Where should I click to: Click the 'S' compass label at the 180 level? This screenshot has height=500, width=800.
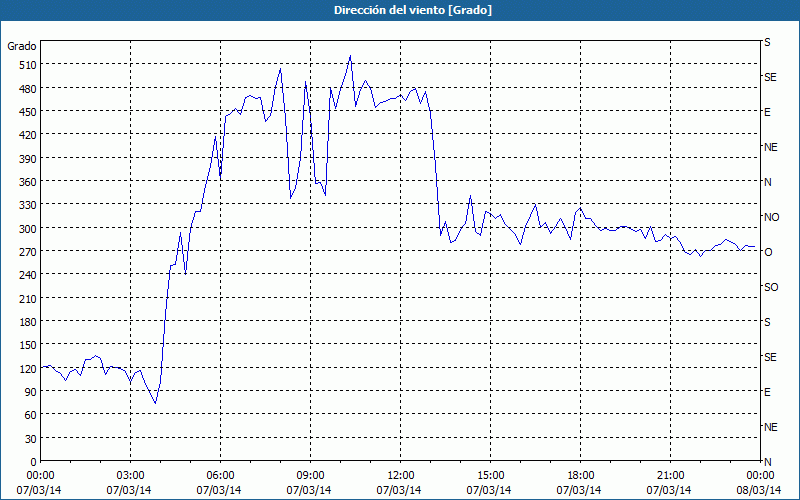point(767,322)
